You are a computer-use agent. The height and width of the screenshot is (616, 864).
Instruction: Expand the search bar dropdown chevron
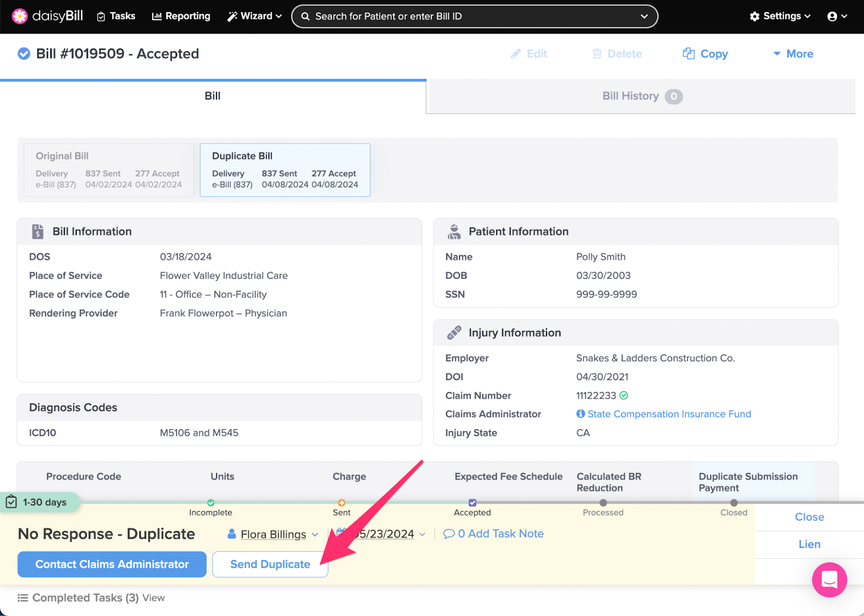point(644,16)
